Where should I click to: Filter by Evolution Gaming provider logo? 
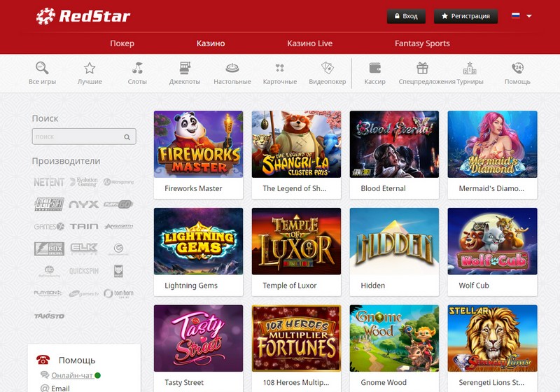pyautogui.click(x=83, y=182)
